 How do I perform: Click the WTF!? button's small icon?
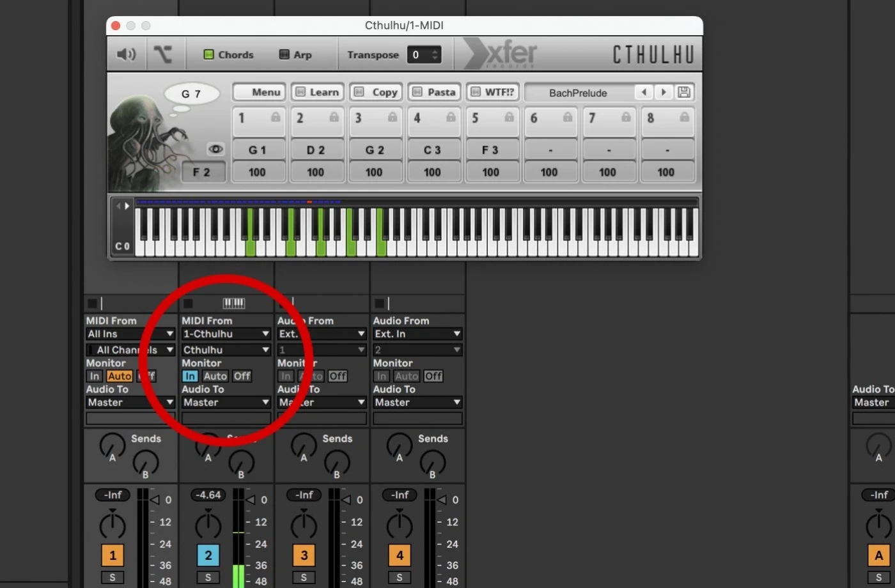476,92
